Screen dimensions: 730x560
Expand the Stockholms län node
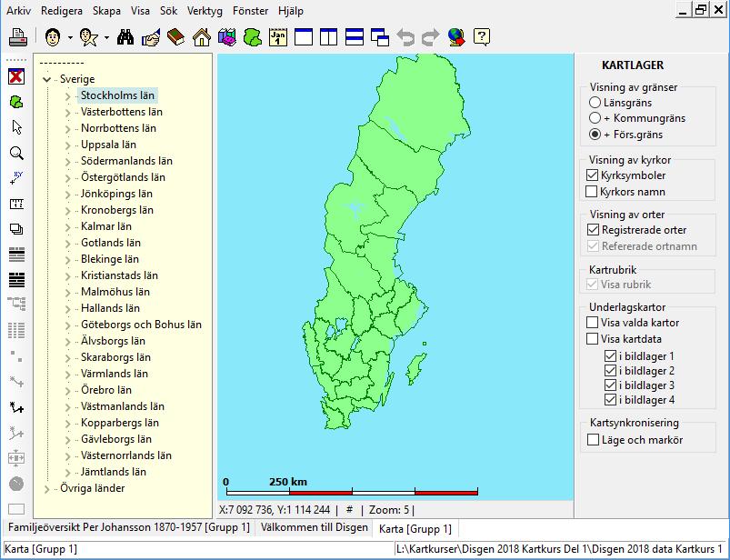click(68, 96)
